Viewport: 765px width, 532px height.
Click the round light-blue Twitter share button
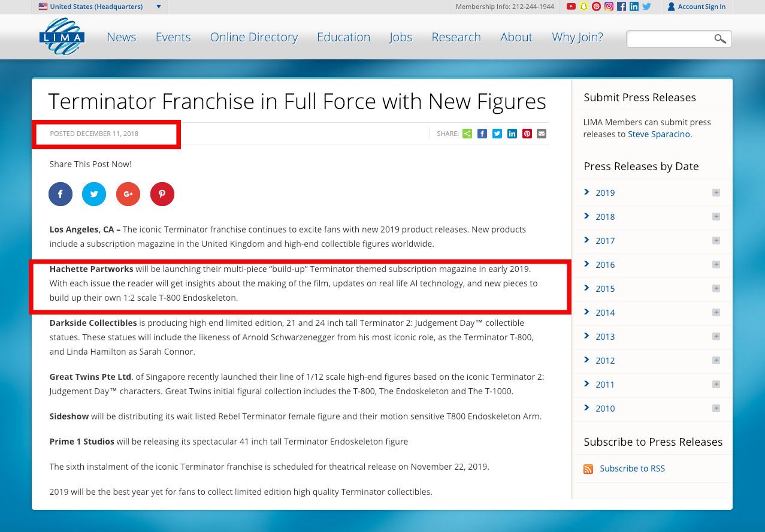tap(94, 194)
